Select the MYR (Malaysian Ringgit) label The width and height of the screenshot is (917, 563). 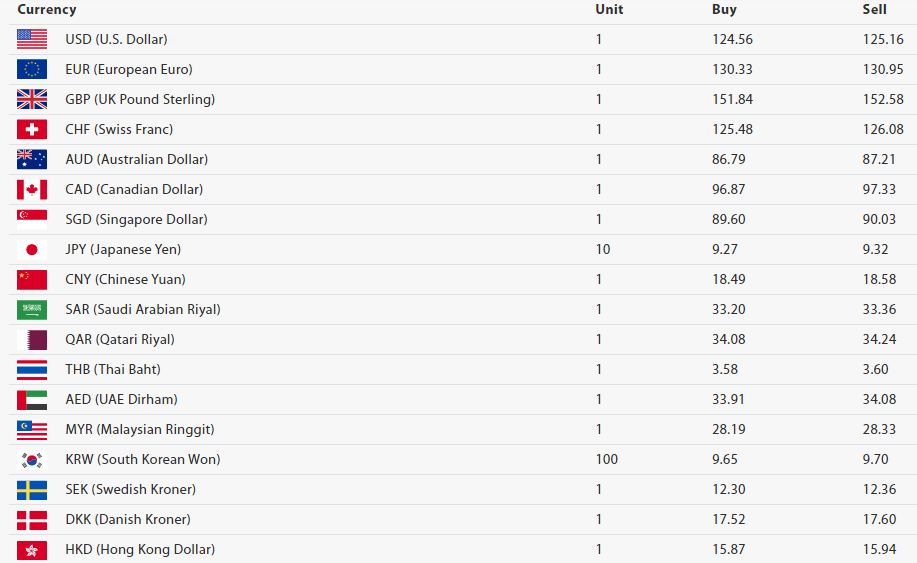(x=140, y=429)
